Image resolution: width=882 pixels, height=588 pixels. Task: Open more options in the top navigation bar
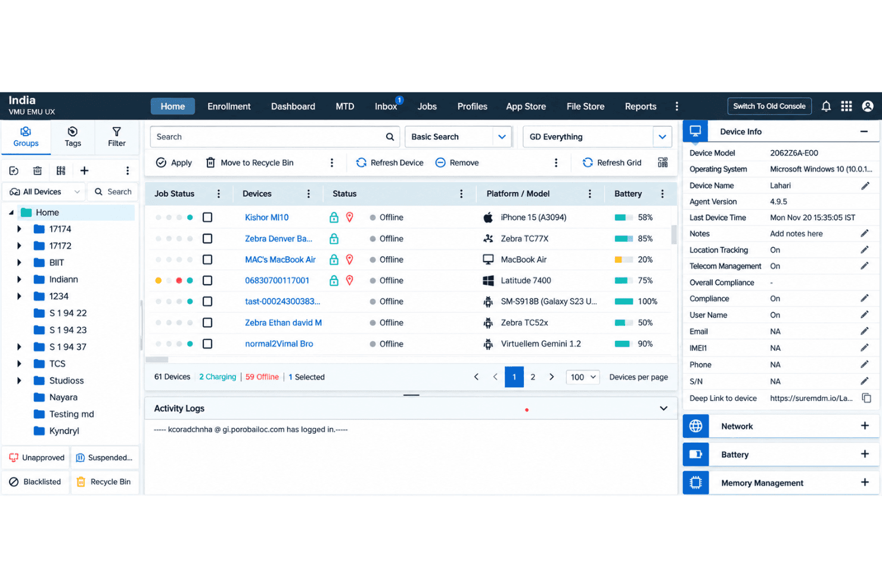coord(676,106)
